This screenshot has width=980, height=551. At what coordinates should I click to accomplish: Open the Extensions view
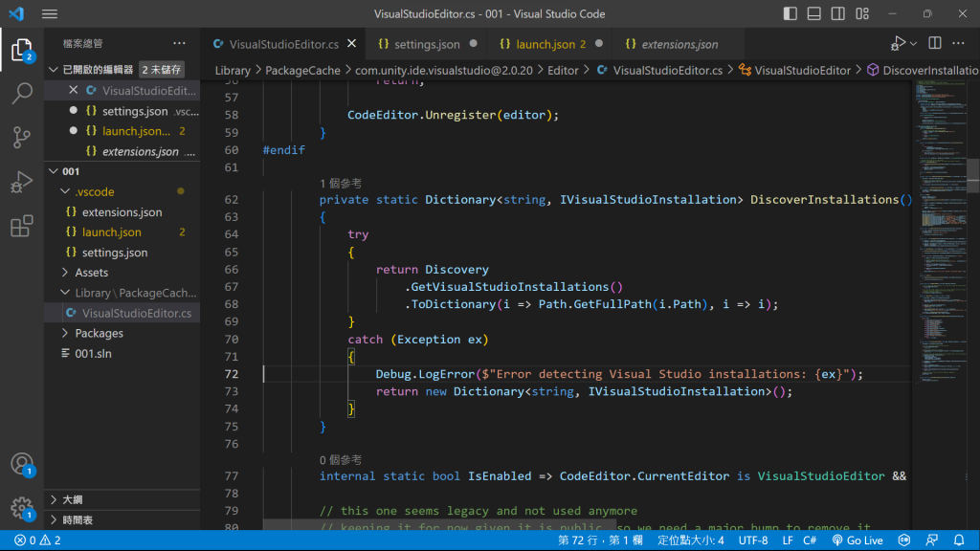click(22, 226)
